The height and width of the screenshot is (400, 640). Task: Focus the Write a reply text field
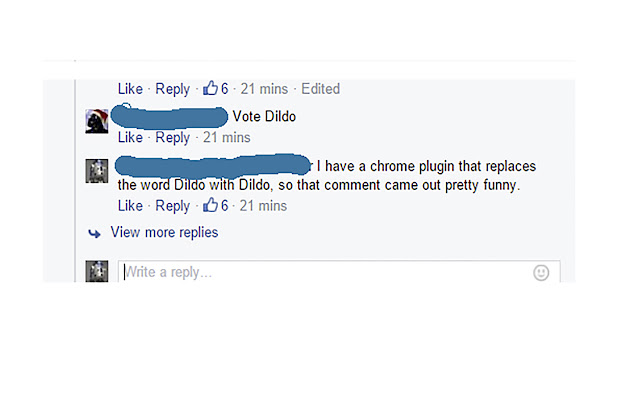pos(320,272)
